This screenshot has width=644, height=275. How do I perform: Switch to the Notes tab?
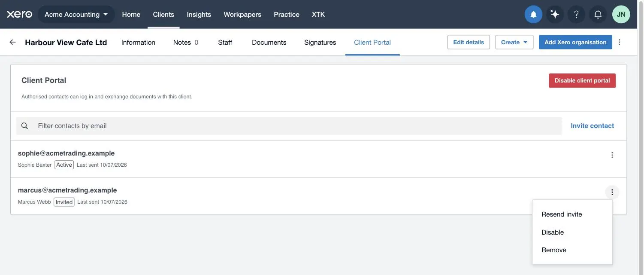coord(186,42)
